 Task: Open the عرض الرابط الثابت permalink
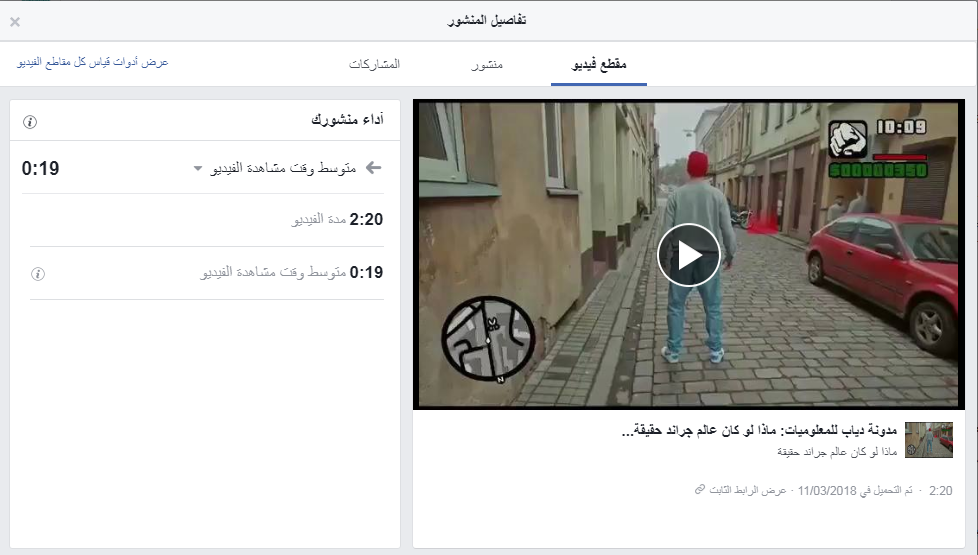(747, 490)
